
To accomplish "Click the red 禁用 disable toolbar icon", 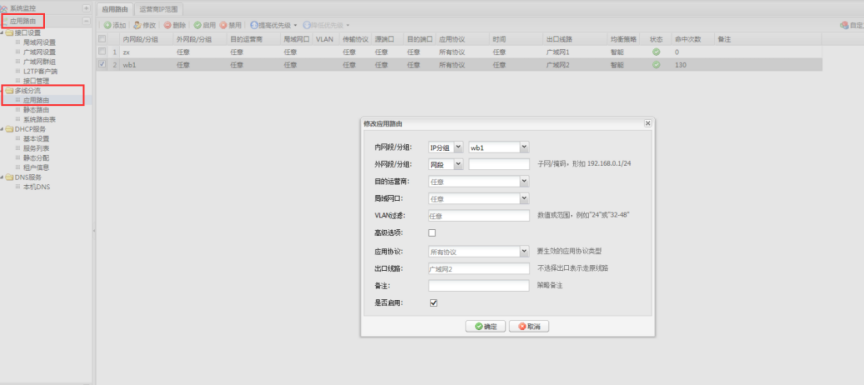I will point(223,25).
